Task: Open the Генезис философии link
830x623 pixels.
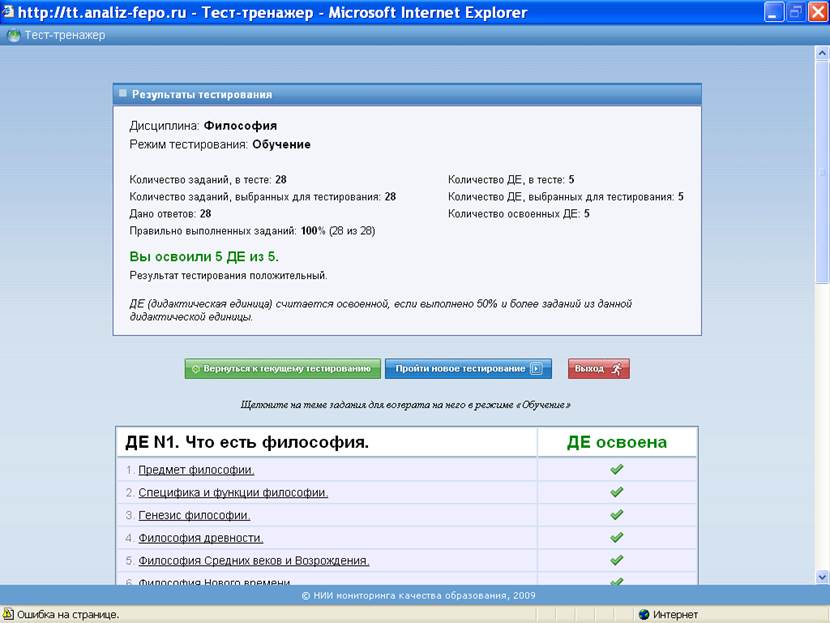Action: tap(194, 516)
